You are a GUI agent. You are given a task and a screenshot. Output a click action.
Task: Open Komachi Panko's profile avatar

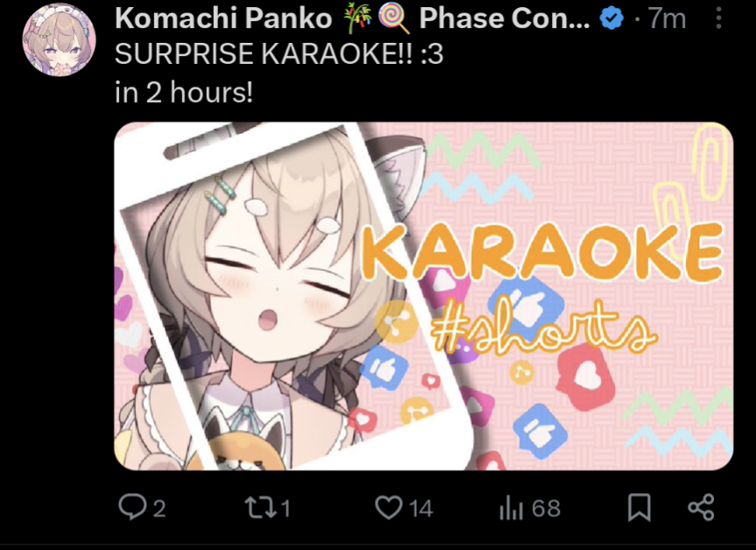59,40
